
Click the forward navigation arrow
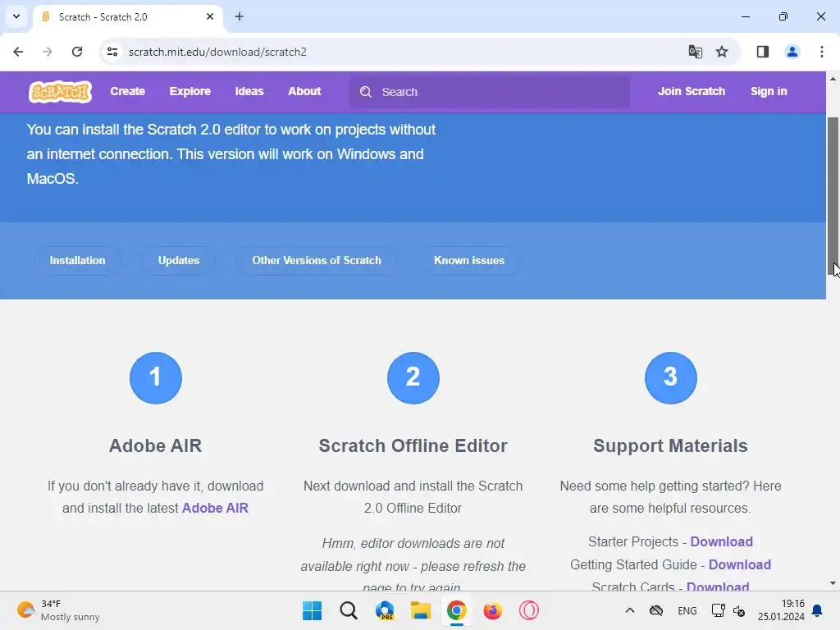48,52
